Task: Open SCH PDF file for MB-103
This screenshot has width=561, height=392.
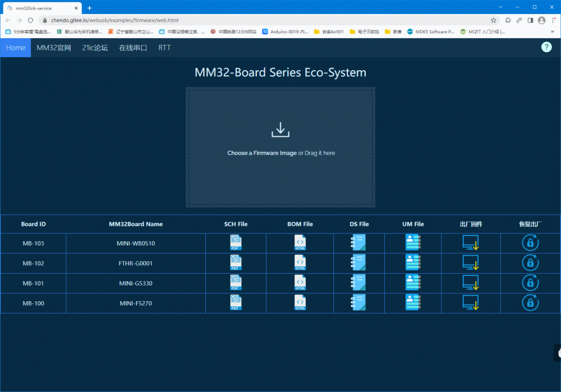Action: (x=236, y=242)
